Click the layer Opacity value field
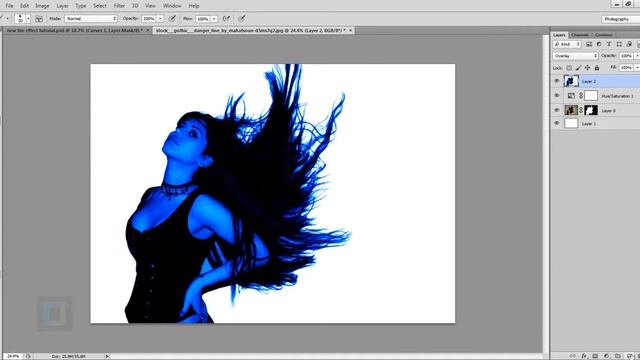The height and width of the screenshot is (360, 640). pos(626,56)
